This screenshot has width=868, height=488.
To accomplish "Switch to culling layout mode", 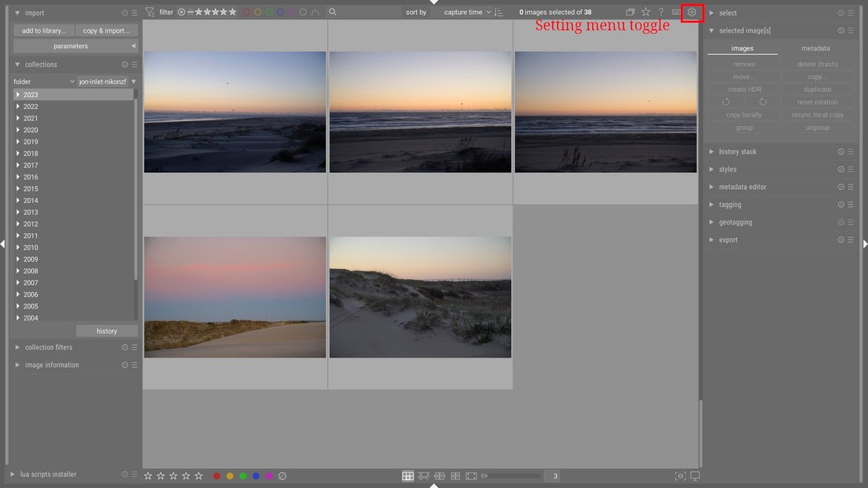I will [440, 475].
